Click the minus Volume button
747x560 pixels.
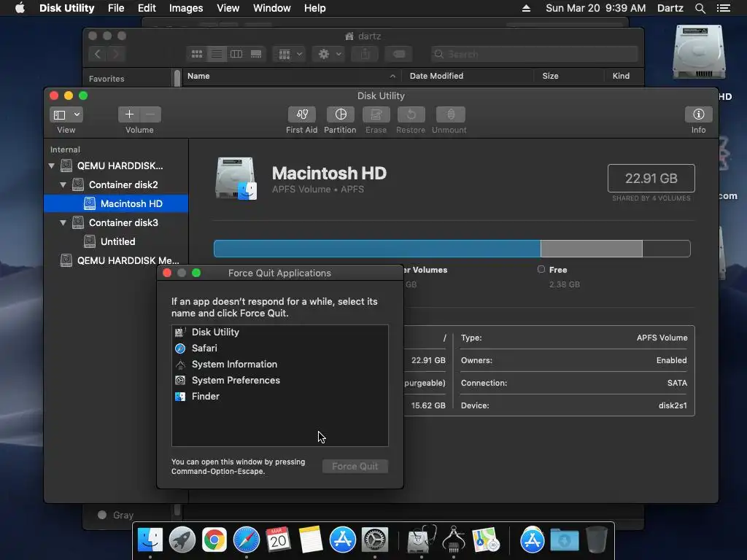coord(150,114)
